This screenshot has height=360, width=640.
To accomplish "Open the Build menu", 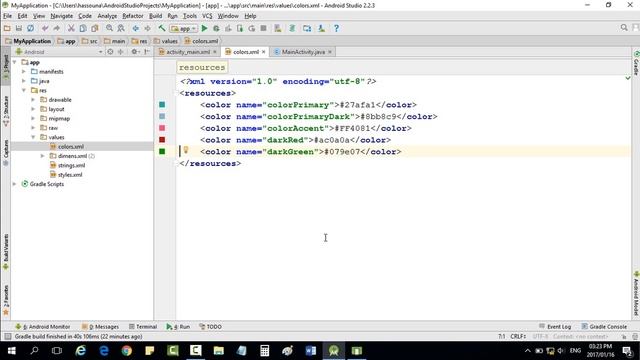I will (x=155, y=16).
